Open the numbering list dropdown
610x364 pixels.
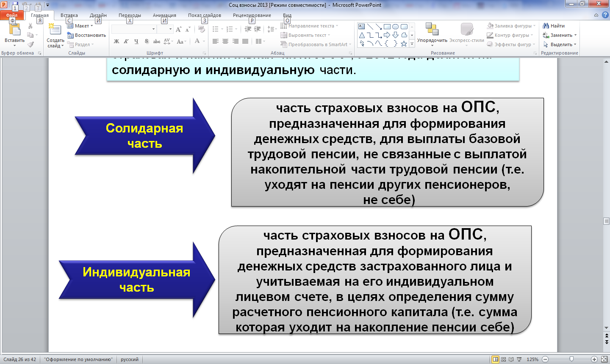tap(236, 29)
